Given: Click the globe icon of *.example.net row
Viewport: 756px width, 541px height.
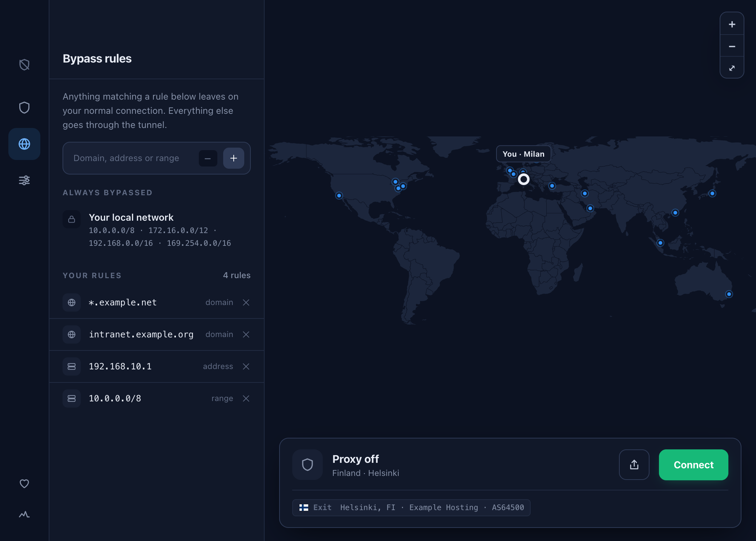Looking at the screenshot, I should 72,302.
